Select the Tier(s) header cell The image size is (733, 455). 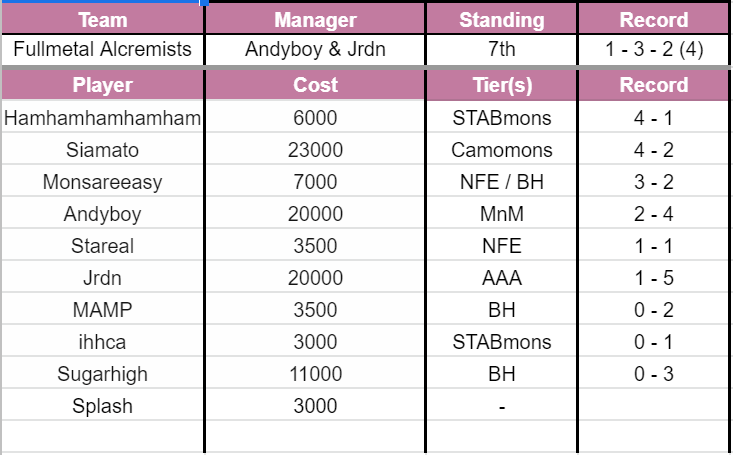(x=502, y=85)
